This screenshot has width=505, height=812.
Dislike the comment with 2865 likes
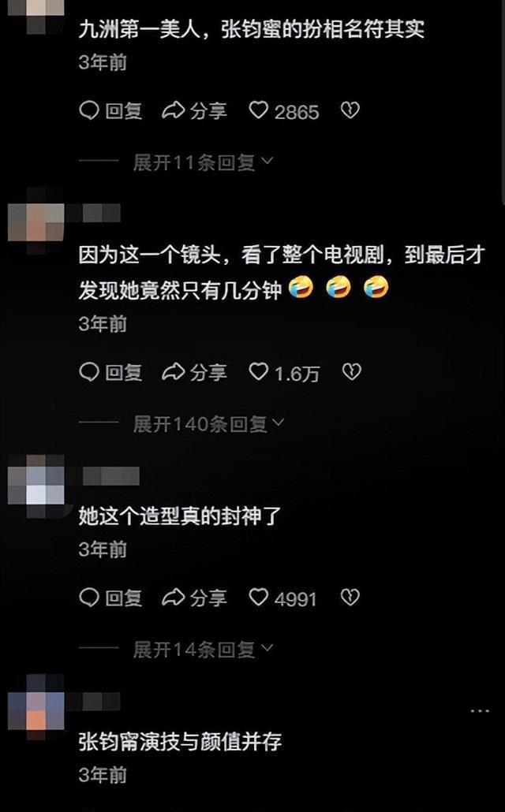[x=350, y=110]
